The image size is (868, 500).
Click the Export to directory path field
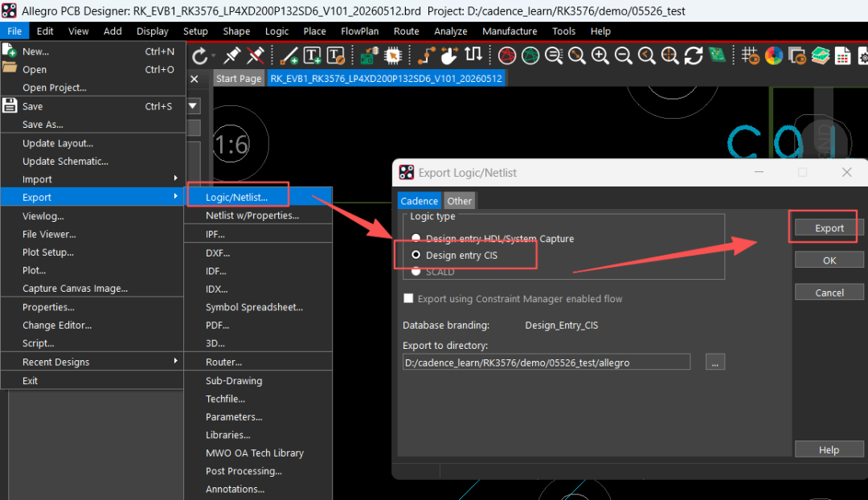point(547,362)
